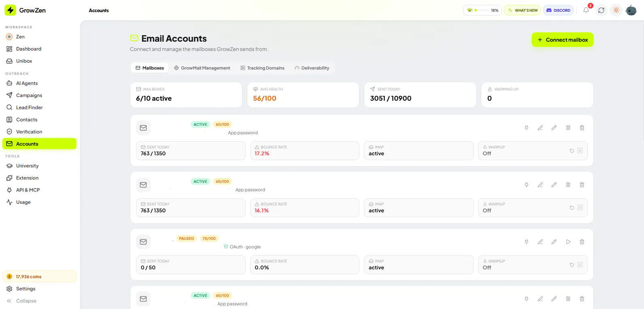Click the envelope icon of 16.1% bounce mailbox
Screen dimensions: 644x309
[x=143, y=185]
